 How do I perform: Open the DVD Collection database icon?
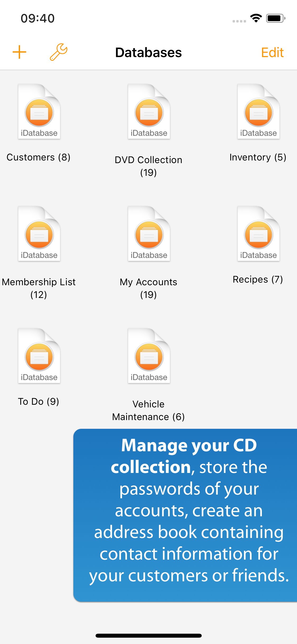point(149,111)
